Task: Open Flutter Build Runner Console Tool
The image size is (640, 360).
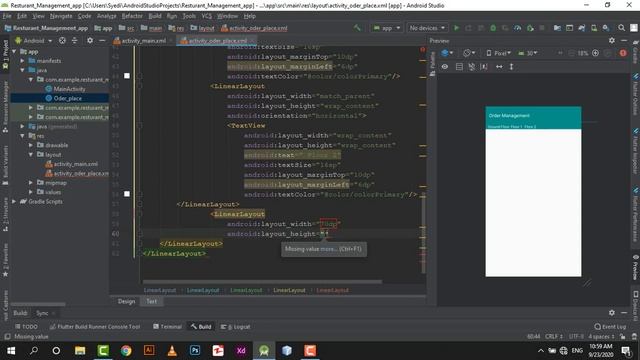Action: click(x=95, y=327)
